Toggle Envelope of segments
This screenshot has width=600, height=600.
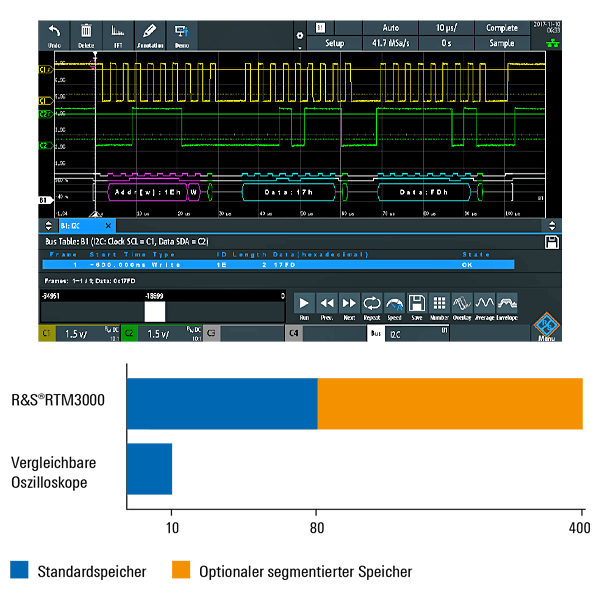[507, 307]
